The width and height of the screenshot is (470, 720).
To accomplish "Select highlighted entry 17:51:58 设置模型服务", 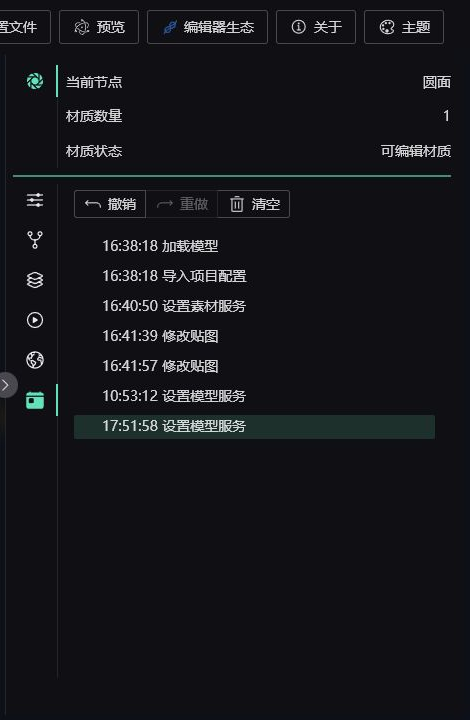I will click(x=254, y=426).
